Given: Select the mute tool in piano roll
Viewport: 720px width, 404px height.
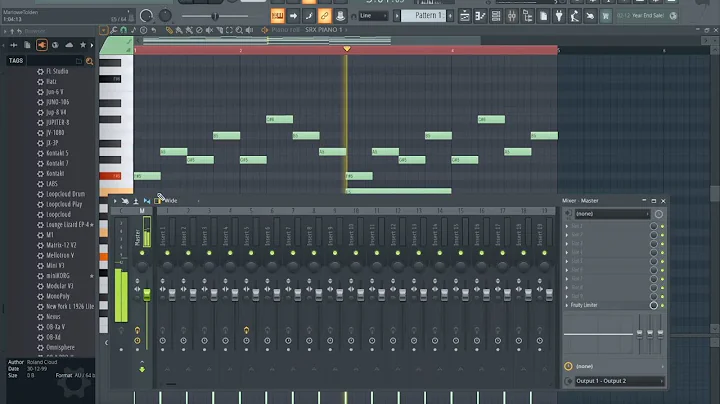Looking at the screenshot, I should pos(209,30).
